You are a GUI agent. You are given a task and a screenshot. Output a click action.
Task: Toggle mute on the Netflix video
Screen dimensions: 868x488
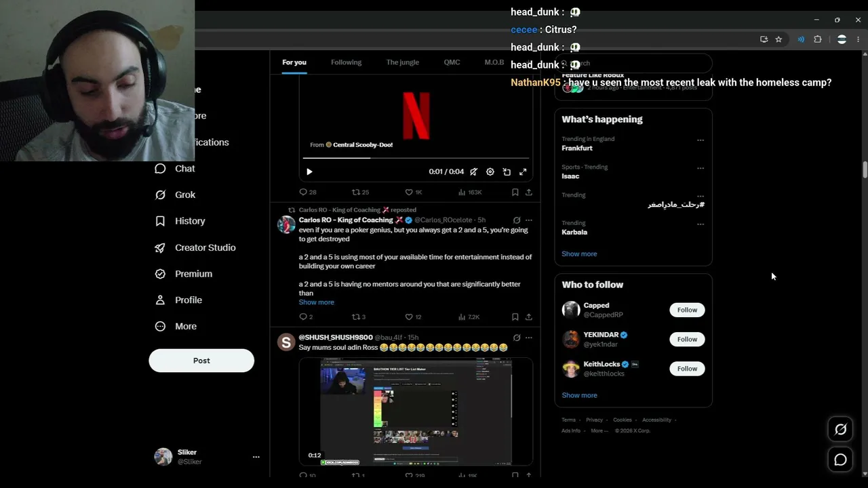click(474, 172)
